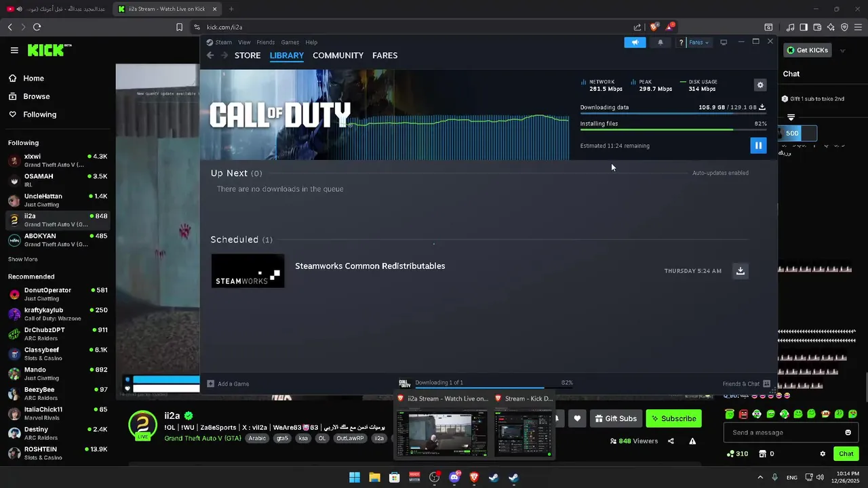Open FARES profile tab in Steam

pos(384,56)
